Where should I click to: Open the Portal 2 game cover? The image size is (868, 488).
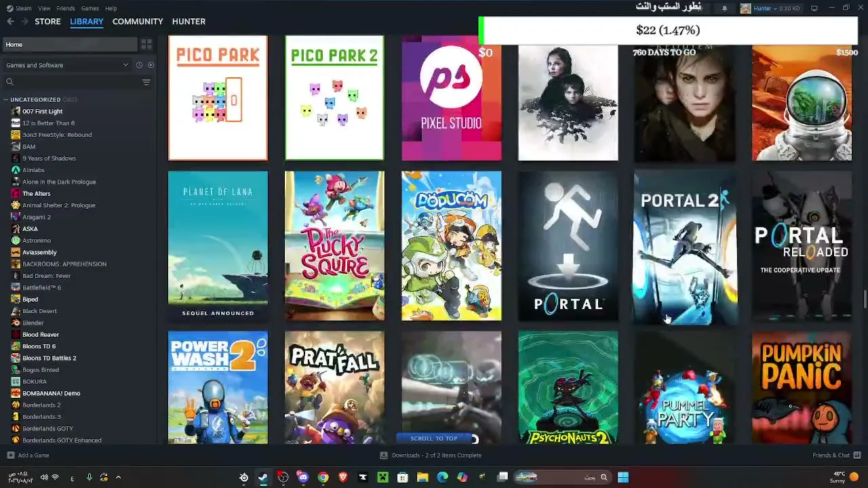[x=685, y=245]
